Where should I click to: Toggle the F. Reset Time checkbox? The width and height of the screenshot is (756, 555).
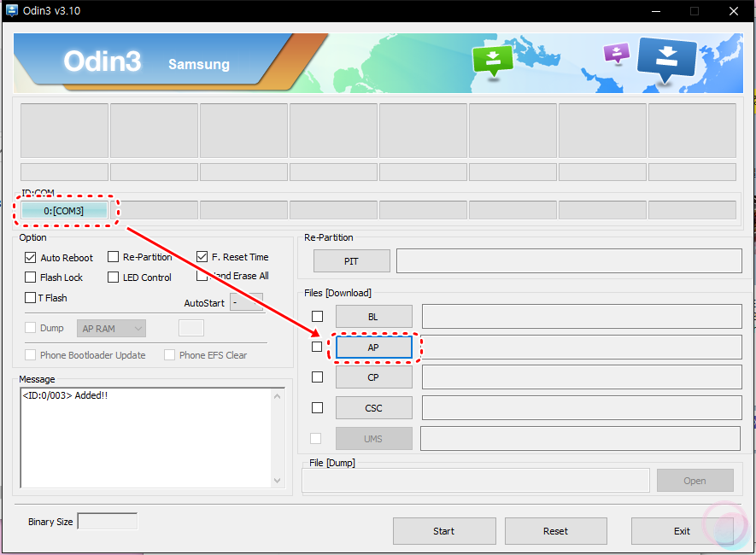click(x=202, y=257)
